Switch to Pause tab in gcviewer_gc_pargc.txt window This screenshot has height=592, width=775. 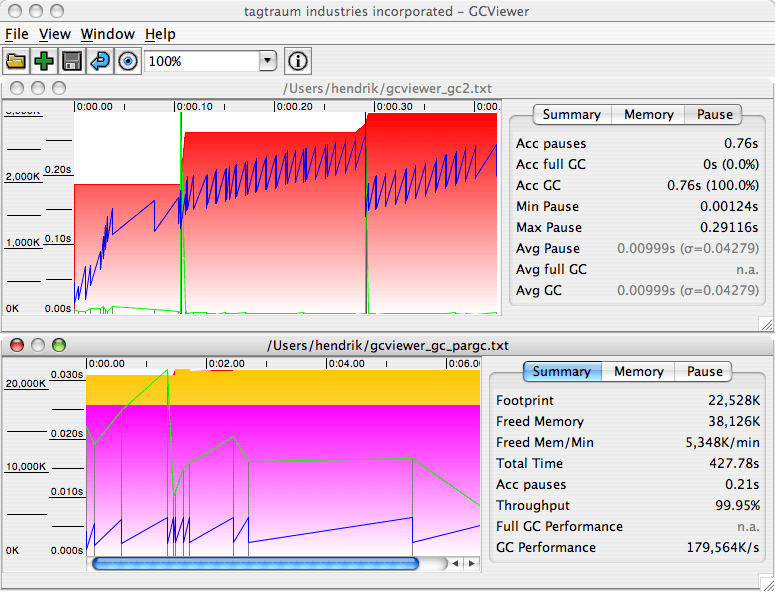click(704, 372)
